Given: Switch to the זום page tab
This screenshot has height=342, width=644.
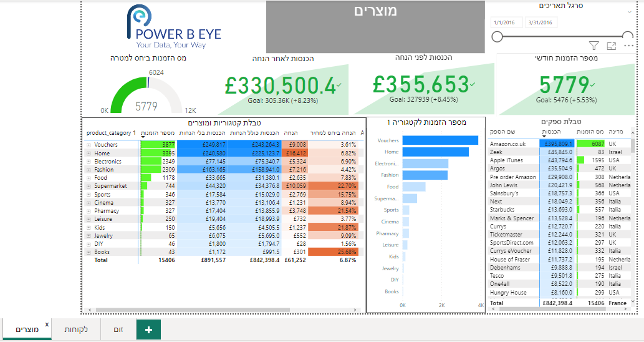Looking at the screenshot, I should point(118,330).
